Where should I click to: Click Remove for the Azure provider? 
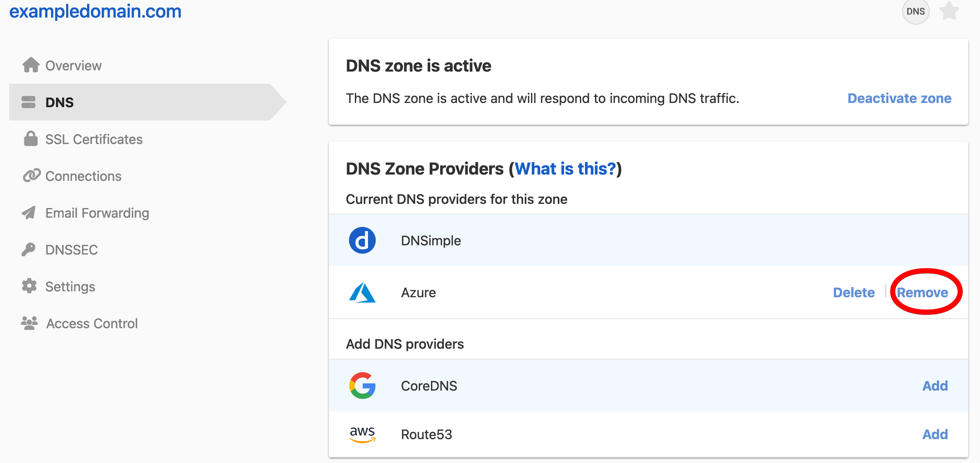point(922,292)
